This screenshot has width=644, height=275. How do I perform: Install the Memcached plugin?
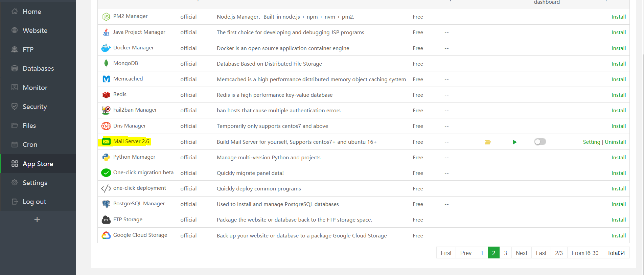pos(618,79)
